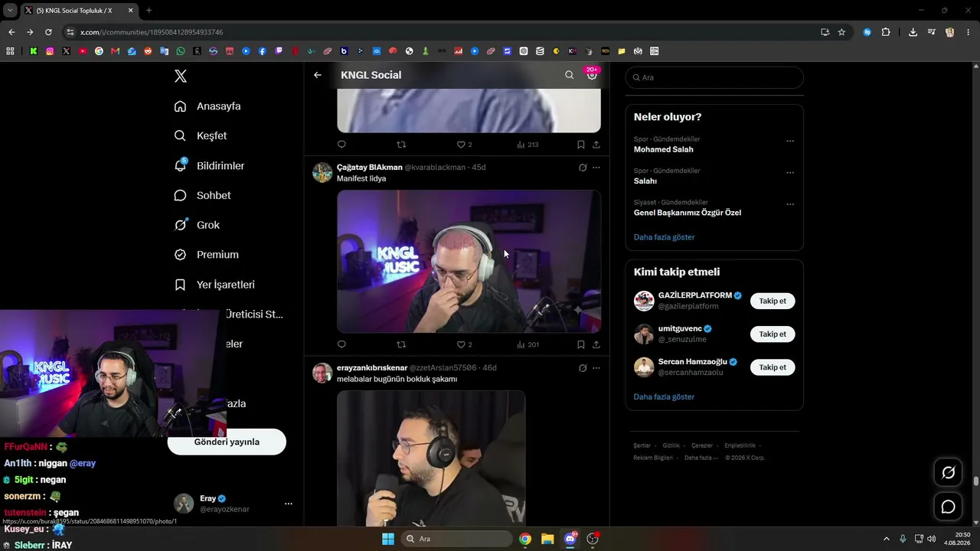Click the X search field 'Ara'
980x551 pixels.
[x=714, y=77]
